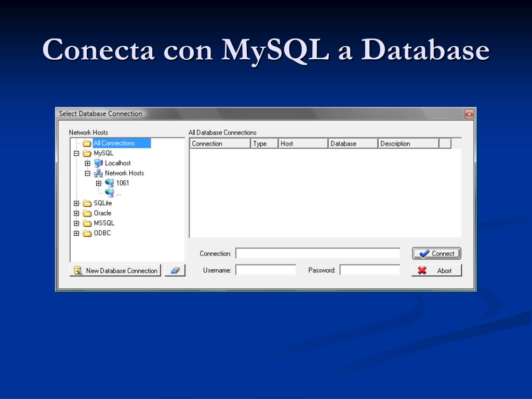The height and width of the screenshot is (399, 532).
Task: Select the All Connections tree label
Action: point(114,143)
